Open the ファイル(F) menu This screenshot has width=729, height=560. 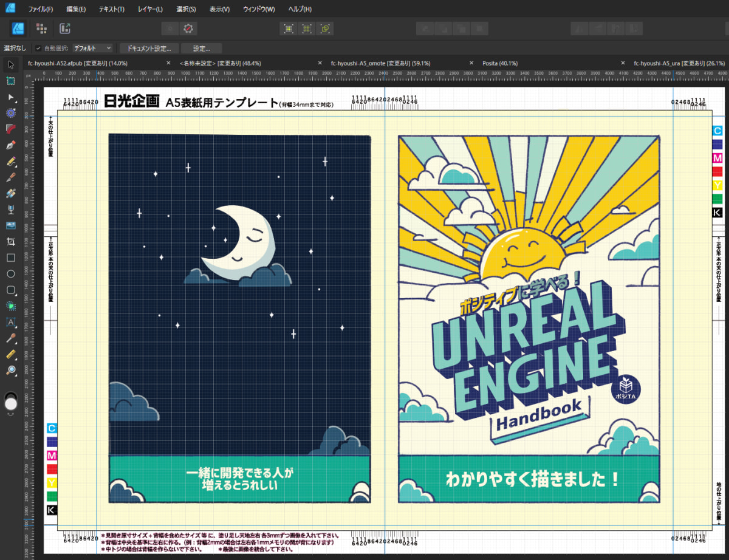[x=40, y=9]
